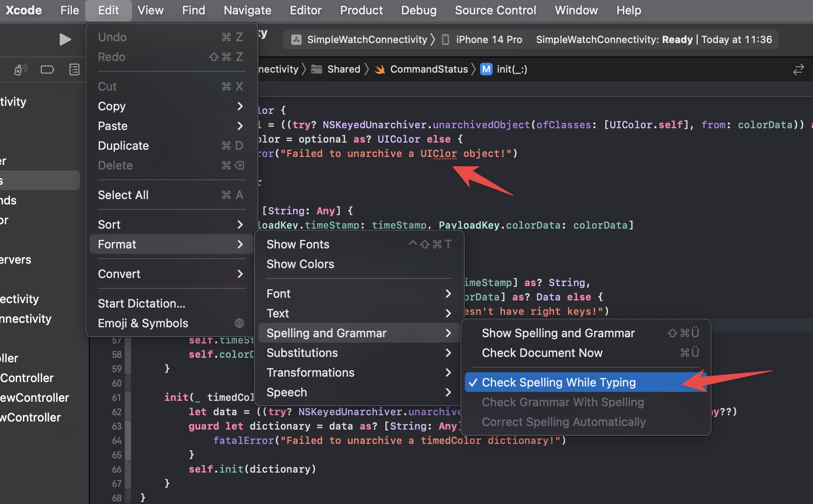Expand the Paste submenu

click(171, 126)
